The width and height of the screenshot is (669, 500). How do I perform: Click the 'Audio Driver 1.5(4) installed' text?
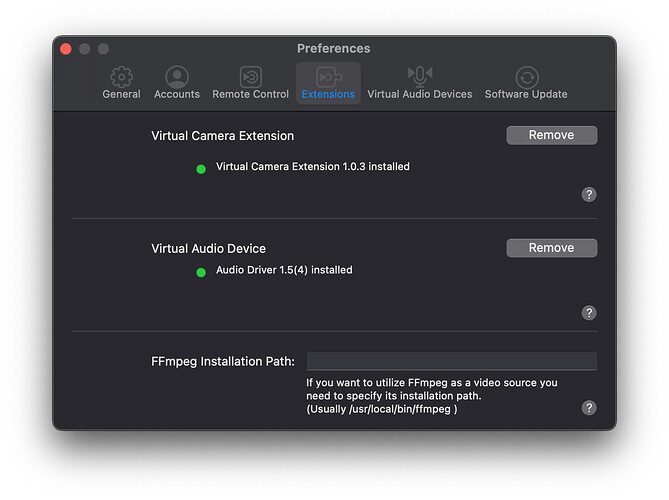click(284, 270)
